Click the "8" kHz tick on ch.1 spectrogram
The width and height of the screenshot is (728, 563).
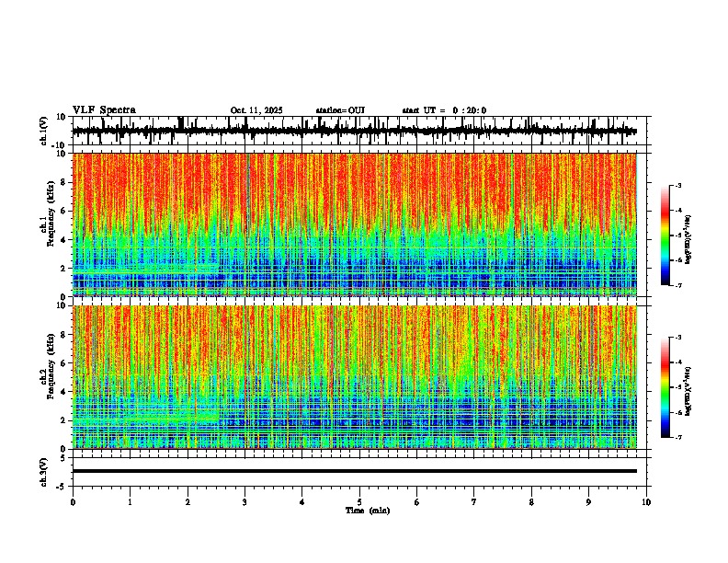pyautogui.click(x=64, y=182)
